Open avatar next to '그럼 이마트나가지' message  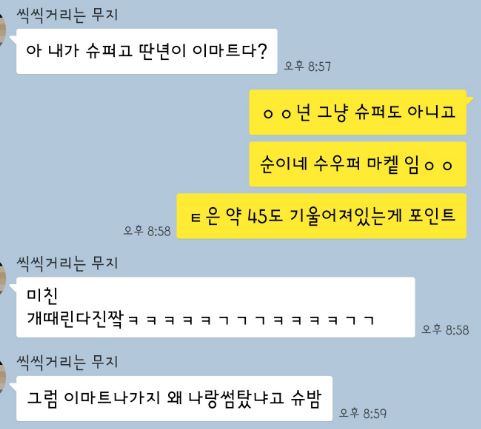click(3, 377)
